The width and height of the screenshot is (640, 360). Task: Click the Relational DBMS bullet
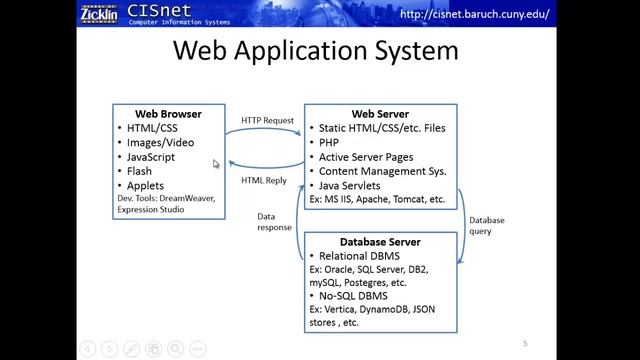coord(359,256)
